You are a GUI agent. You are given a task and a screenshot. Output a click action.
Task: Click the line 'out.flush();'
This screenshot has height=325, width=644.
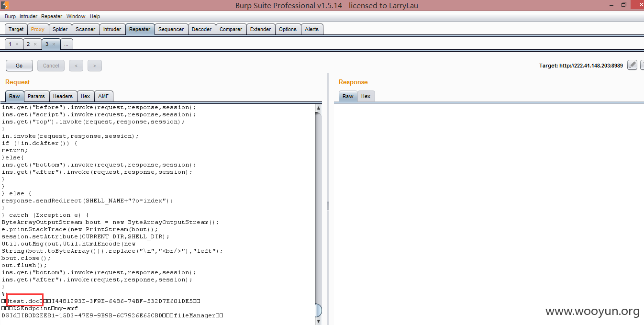pyautogui.click(x=24, y=265)
